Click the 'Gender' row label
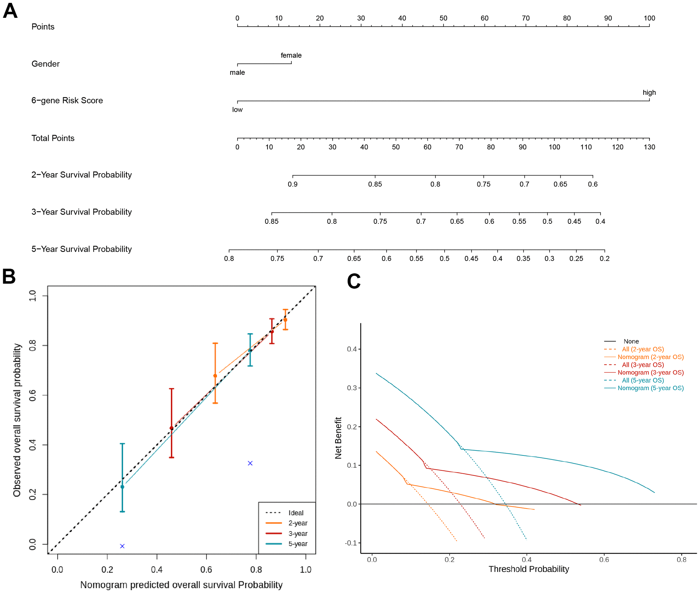This screenshot has height=593, width=700. pos(46,64)
